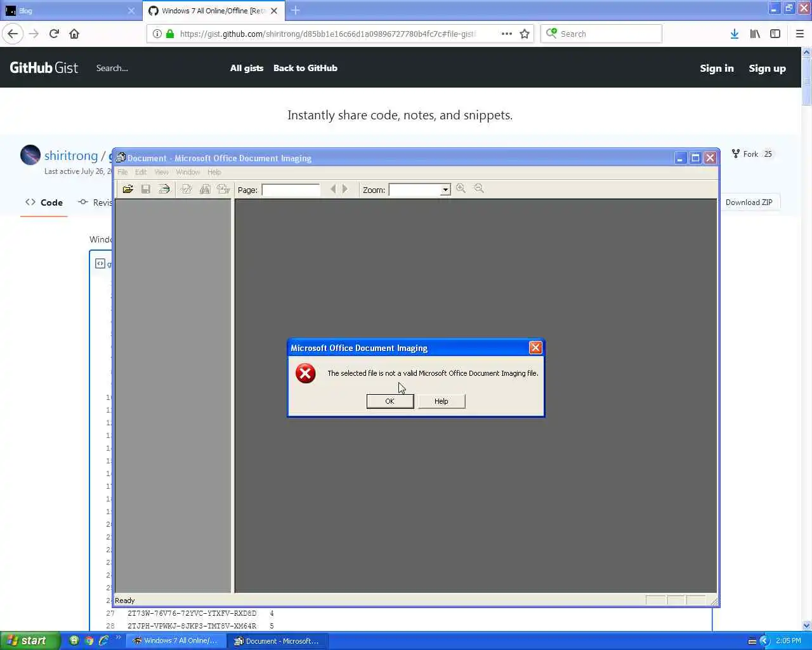The width and height of the screenshot is (812, 650).
Task: Open the Zoom combo box dropdown arrow
Action: pos(445,190)
